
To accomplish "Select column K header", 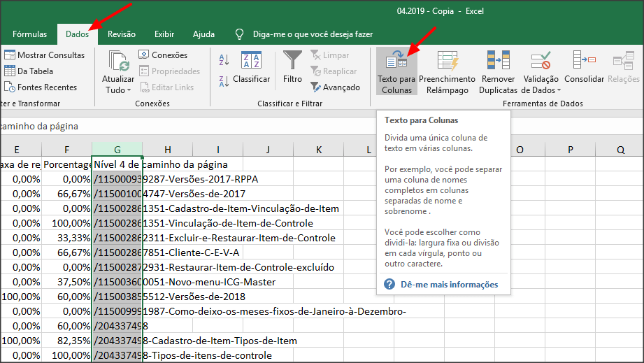I will [319, 150].
